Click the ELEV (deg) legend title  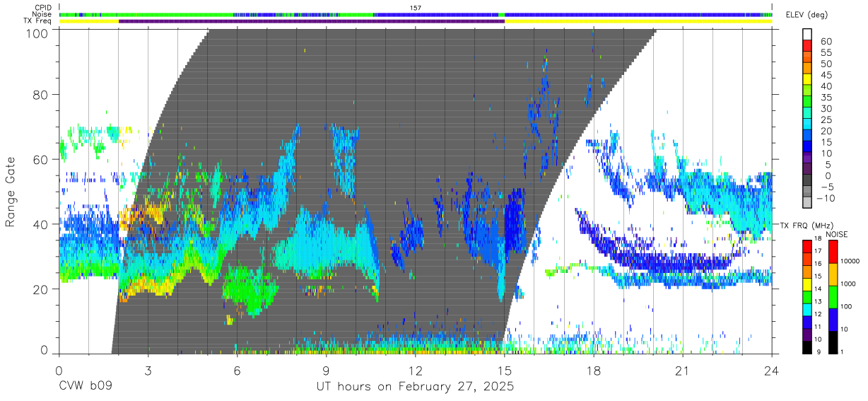pos(808,15)
